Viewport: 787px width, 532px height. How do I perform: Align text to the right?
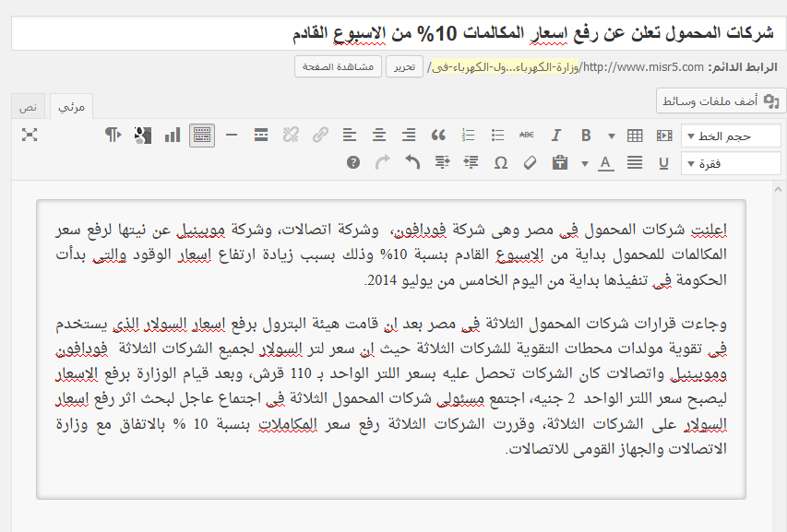tap(409, 136)
